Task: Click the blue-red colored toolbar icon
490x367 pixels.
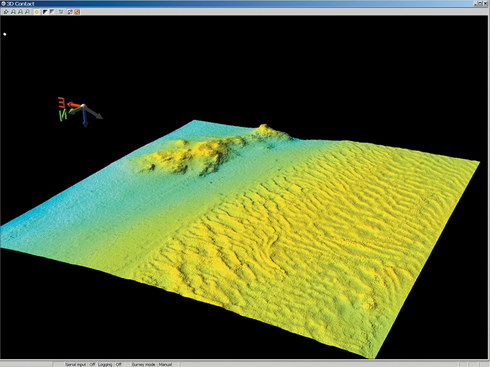Action: (x=70, y=12)
